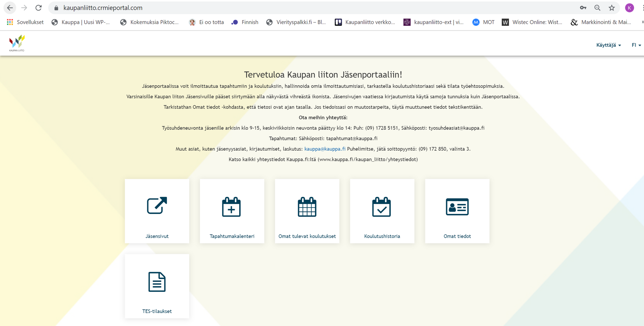Open the Jäsensivut external link icon
The height and width of the screenshot is (326, 644).
[x=157, y=205]
